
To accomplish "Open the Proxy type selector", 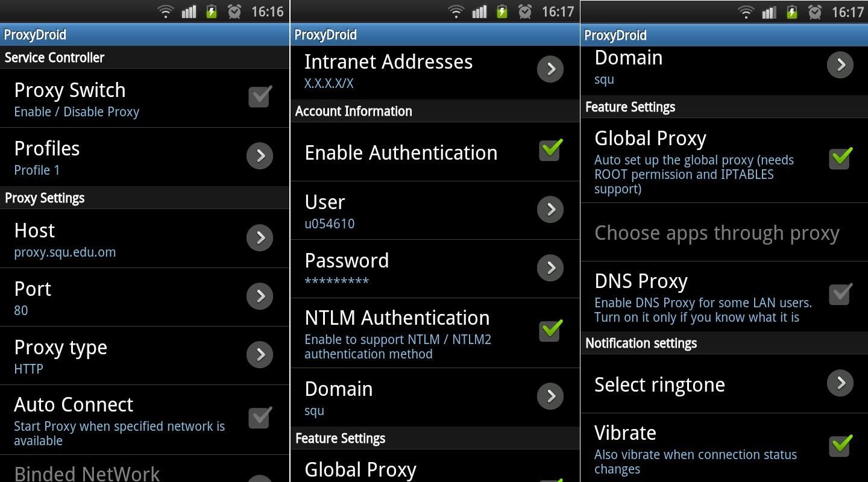I will [259, 355].
